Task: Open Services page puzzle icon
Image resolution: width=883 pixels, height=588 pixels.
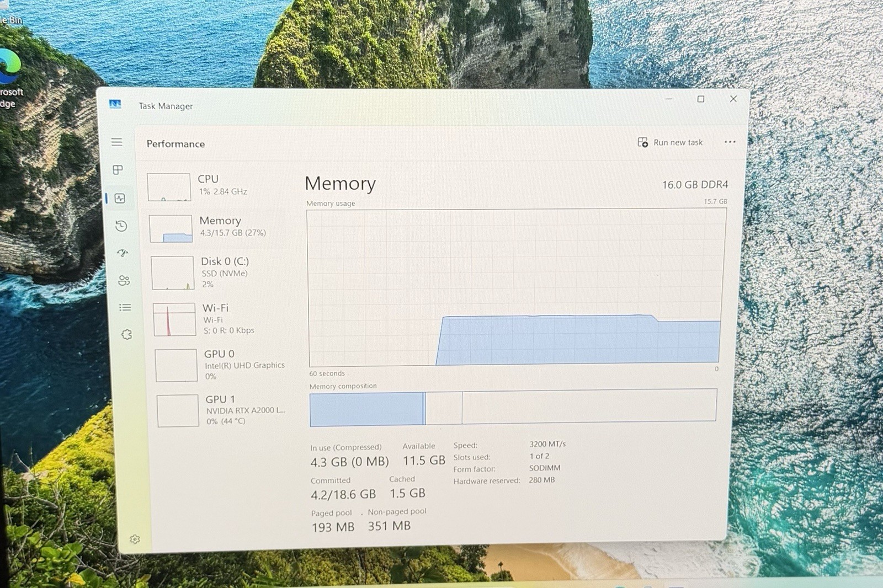Action: coord(127,334)
